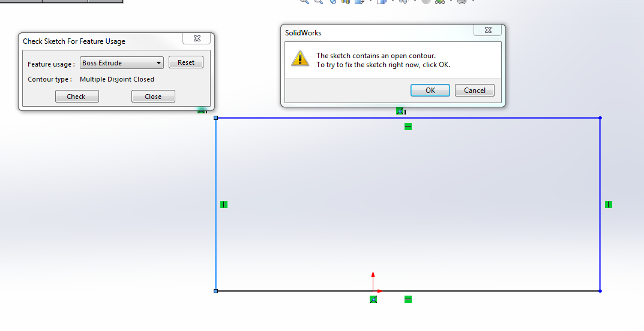The image size is (644, 331).
Task: Dismiss the SolidWorks dialog using its X button
Action: click(487, 30)
